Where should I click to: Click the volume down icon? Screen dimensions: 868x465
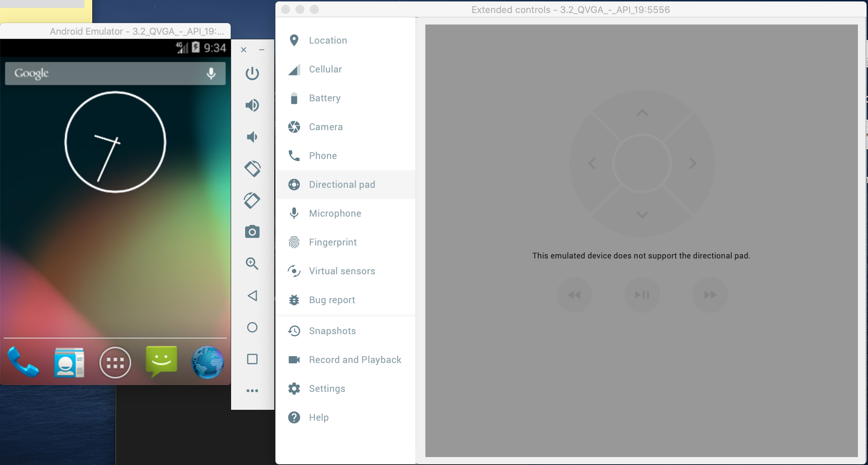[x=252, y=137]
